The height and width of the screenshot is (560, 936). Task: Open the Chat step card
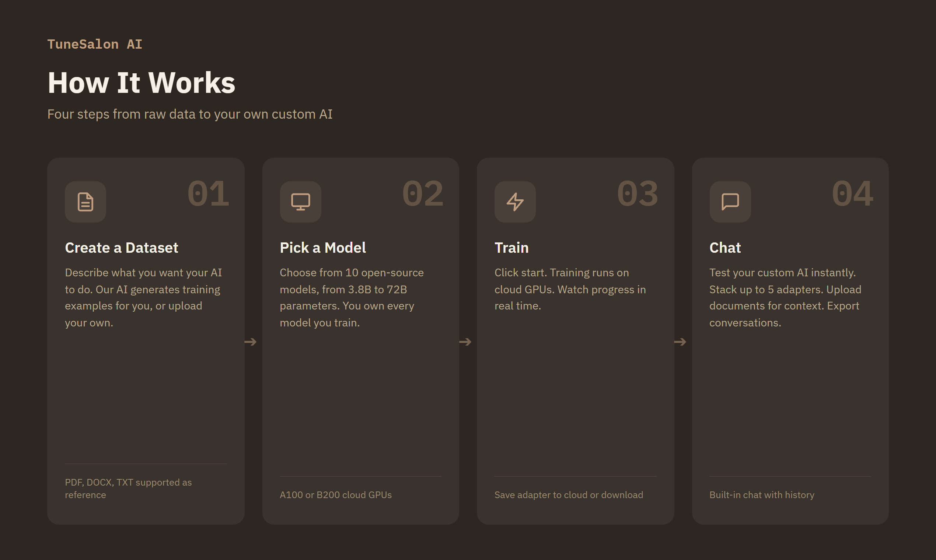tap(790, 340)
